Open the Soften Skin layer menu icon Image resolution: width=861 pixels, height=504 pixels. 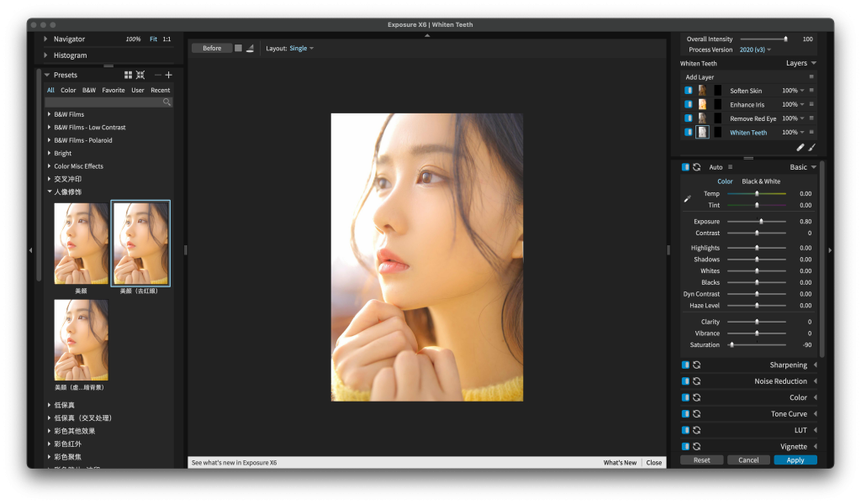[811, 91]
